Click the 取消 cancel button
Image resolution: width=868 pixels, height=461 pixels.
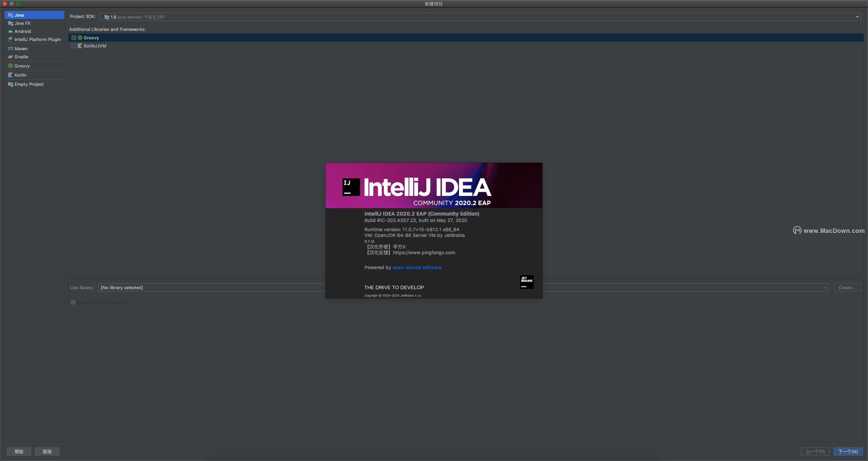47,452
